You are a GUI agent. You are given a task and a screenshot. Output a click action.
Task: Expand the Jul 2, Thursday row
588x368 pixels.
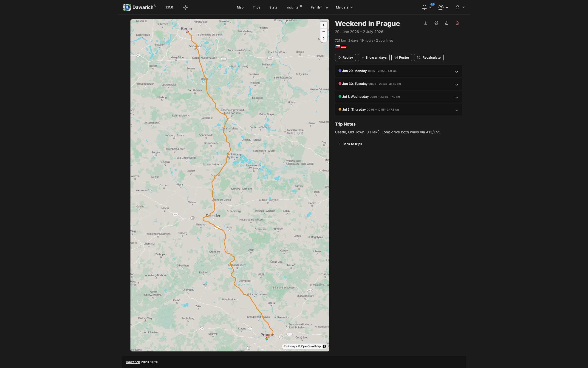398,110
